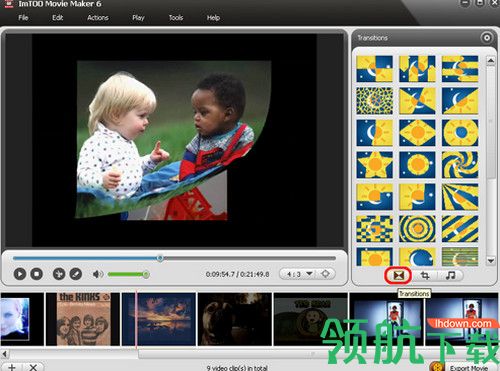Click the video preview image
This screenshot has height=371, width=500.
(174, 140)
